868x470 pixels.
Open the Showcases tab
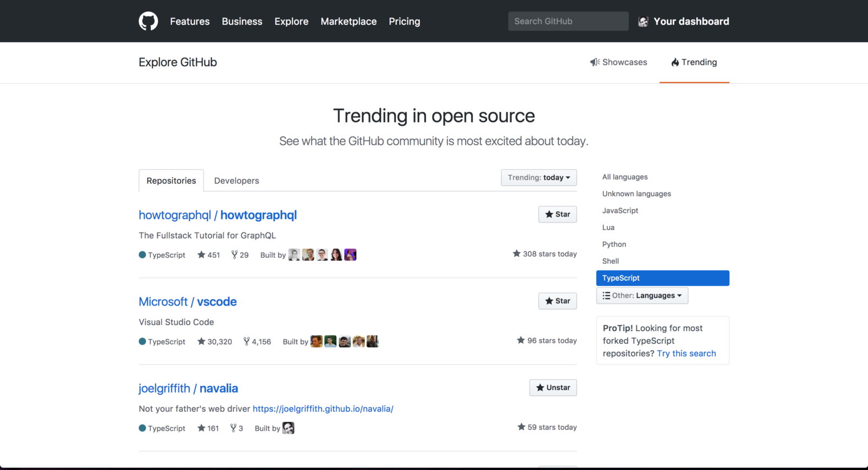coord(618,62)
